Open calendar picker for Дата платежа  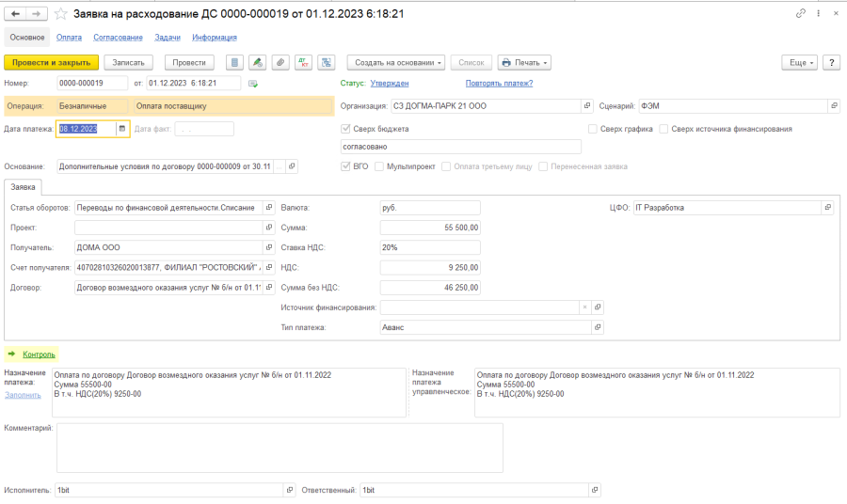[121, 130]
